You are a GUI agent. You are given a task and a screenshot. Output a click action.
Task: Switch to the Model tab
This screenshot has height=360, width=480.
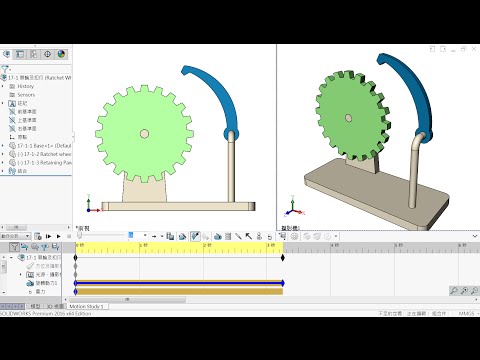tap(35, 306)
